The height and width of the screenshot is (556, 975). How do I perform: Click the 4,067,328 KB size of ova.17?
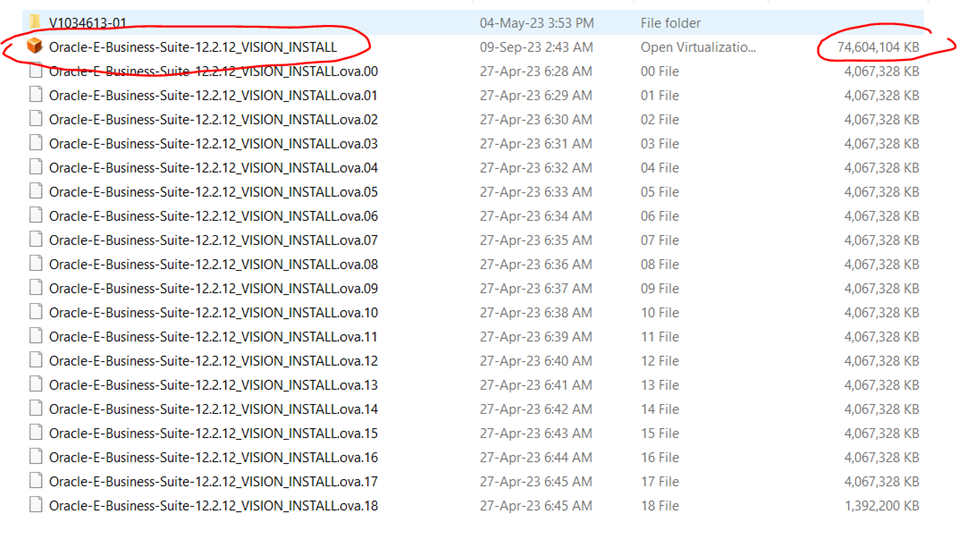882,482
